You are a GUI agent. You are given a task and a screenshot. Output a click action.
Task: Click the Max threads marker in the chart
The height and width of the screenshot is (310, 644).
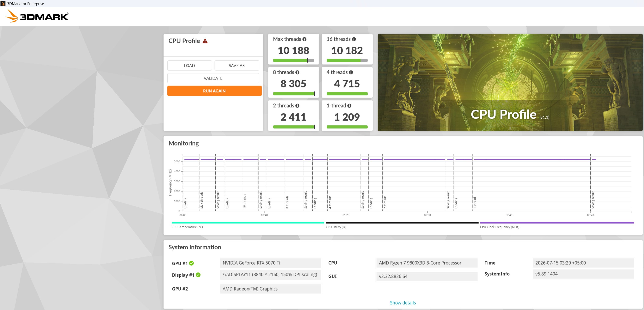202,200
